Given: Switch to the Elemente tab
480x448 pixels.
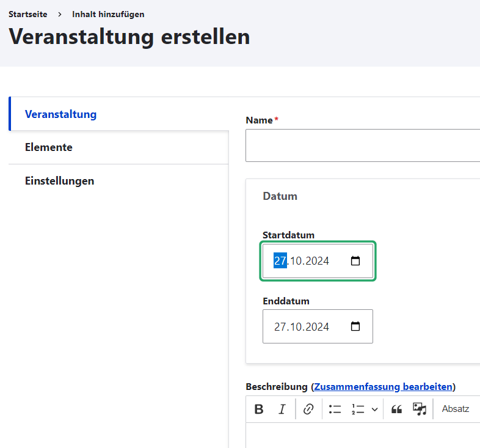Looking at the screenshot, I should [x=49, y=147].
